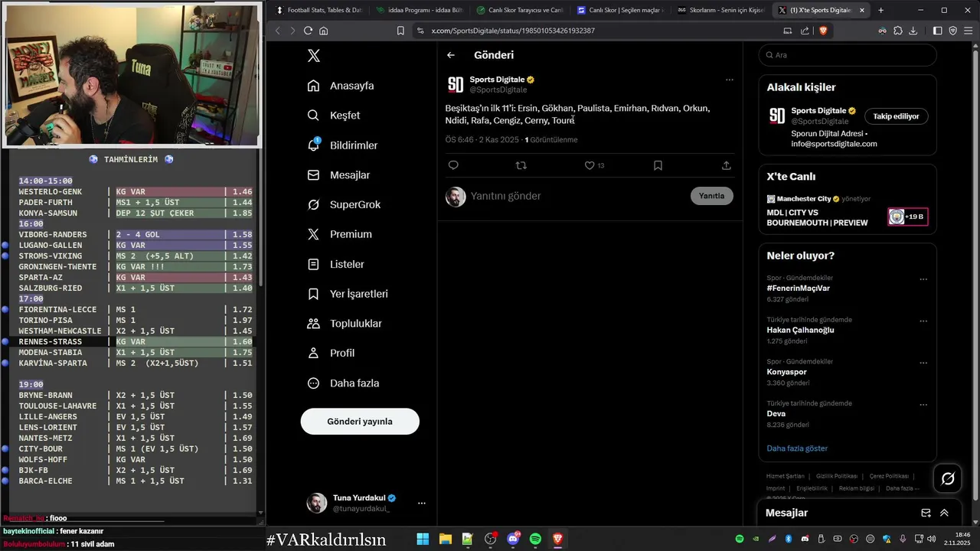Switch to Skorlarım tab
Screen dimensions: 980x551
coord(720,10)
